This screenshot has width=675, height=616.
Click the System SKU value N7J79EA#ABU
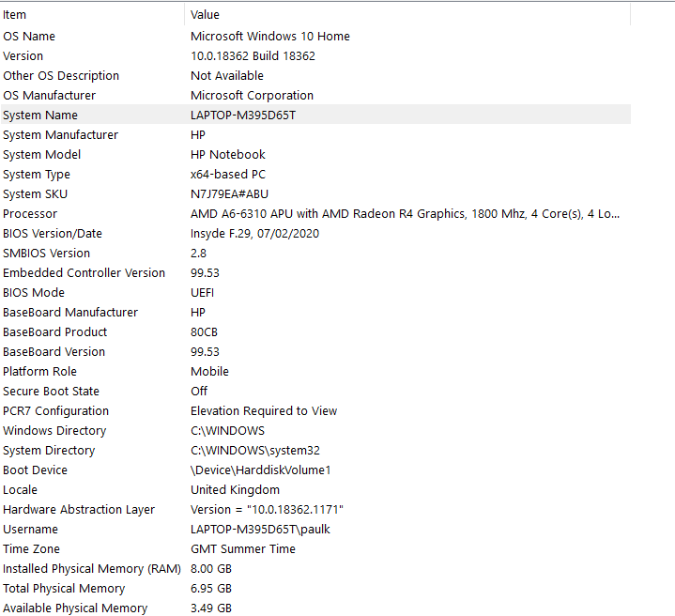[x=229, y=193]
